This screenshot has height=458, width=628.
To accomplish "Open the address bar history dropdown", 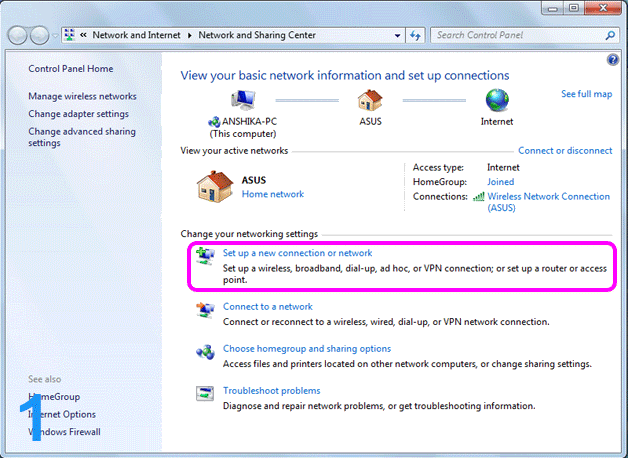I will [x=397, y=36].
